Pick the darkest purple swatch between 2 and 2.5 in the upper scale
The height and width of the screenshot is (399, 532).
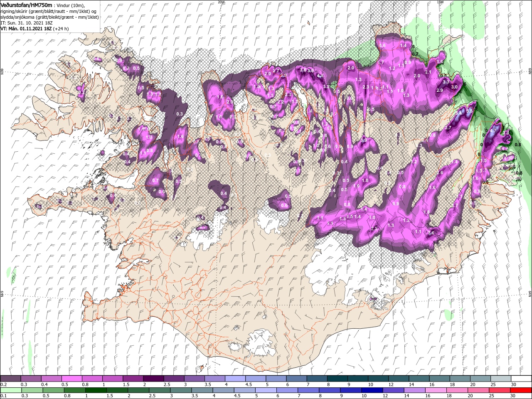point(153,379)
